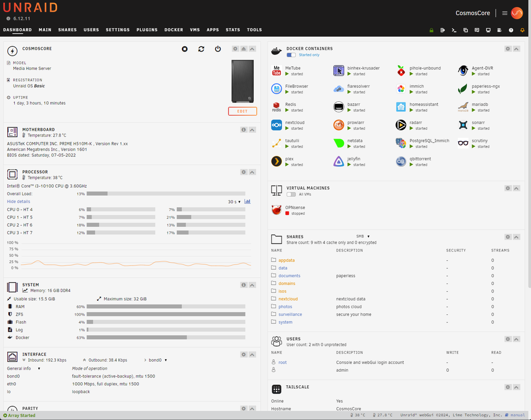Open the pihole-unbound container icon
531x420 pixels.
[x=401, y=70]
